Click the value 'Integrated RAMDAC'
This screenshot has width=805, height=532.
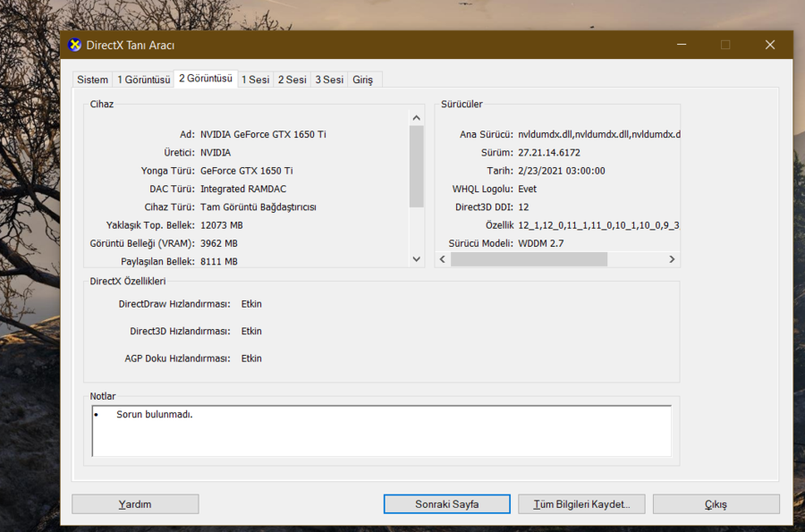click(x=243, y=189)
